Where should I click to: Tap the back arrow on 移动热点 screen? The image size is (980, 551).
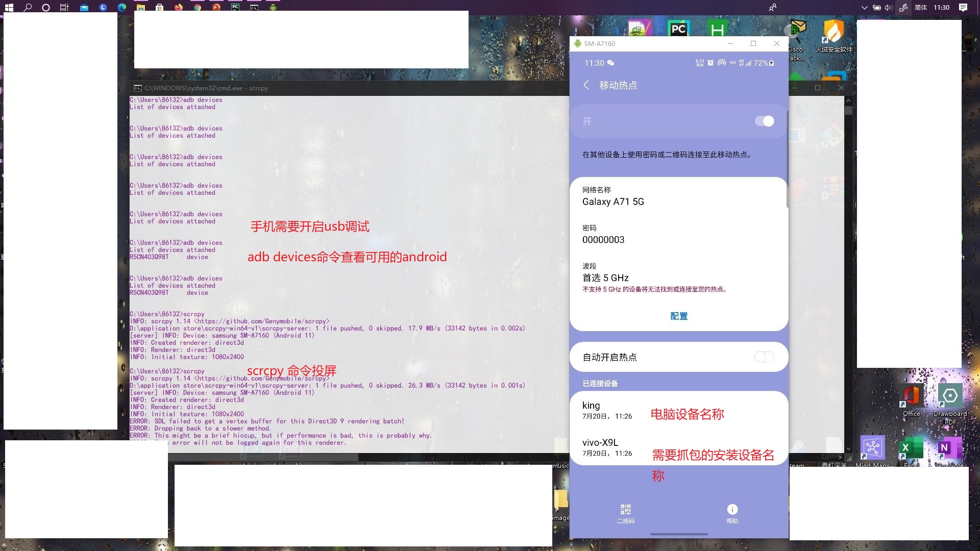pos(586,86)
